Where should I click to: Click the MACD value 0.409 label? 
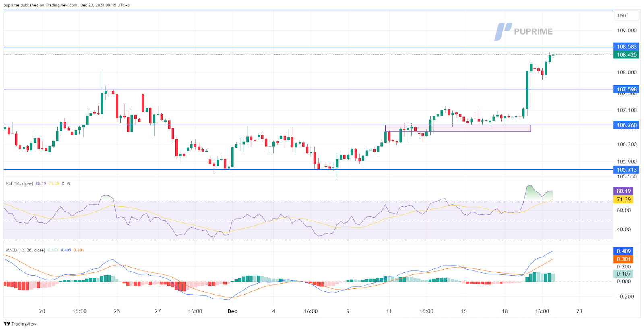[623, 251]
